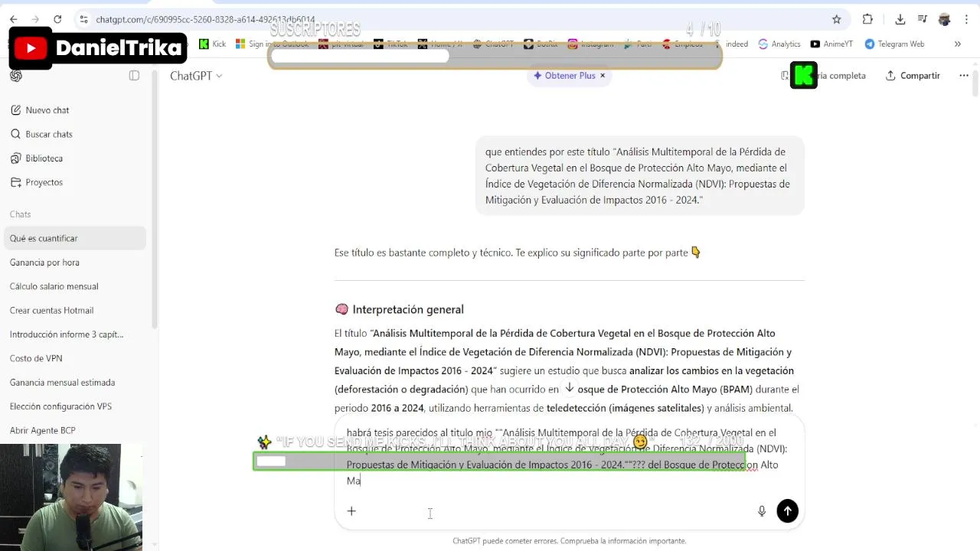This screenshot has height=551, width=980.
Task: Open the three-dot conversation options menu
Action: point(964,76)
